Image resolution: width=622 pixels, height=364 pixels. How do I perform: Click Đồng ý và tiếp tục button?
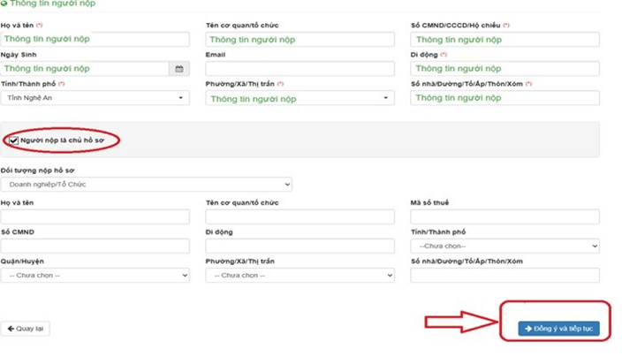point(558,329)
